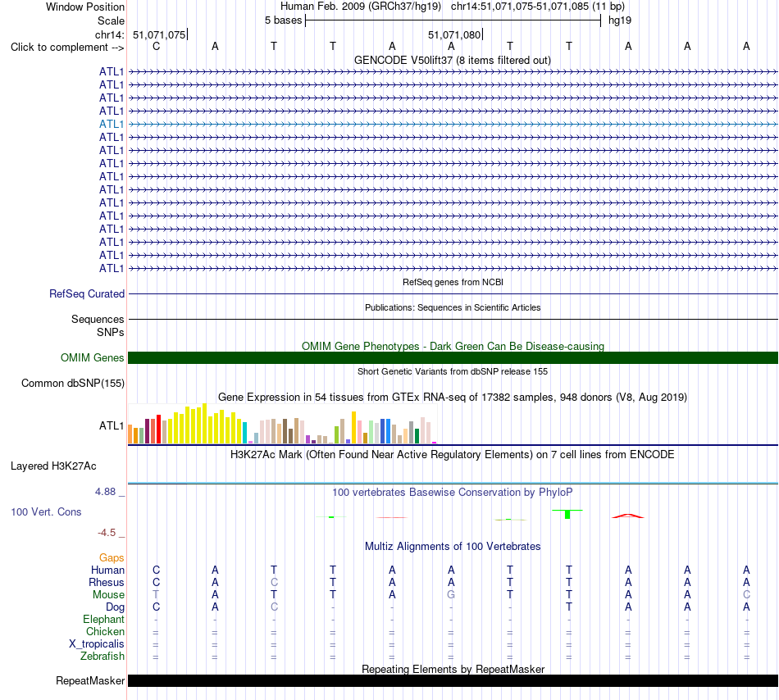
Task: Click the faded T starting Mouse row
Action: (156, 595)
